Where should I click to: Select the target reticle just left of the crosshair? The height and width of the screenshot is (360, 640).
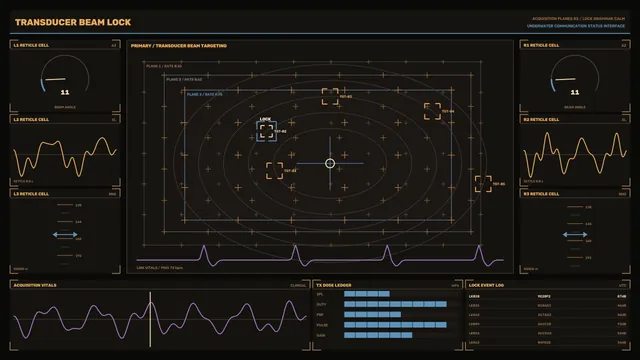point(275,171)
